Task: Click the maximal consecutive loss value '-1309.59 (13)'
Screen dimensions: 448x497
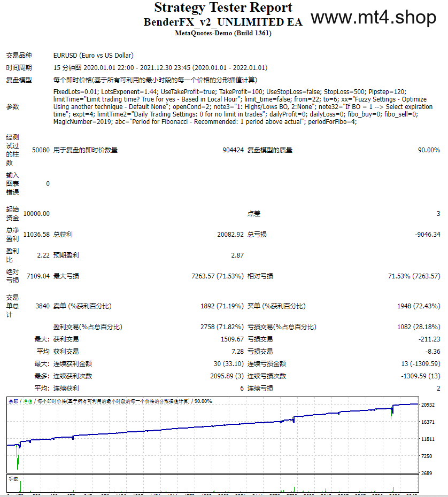Action: point(421,376)
